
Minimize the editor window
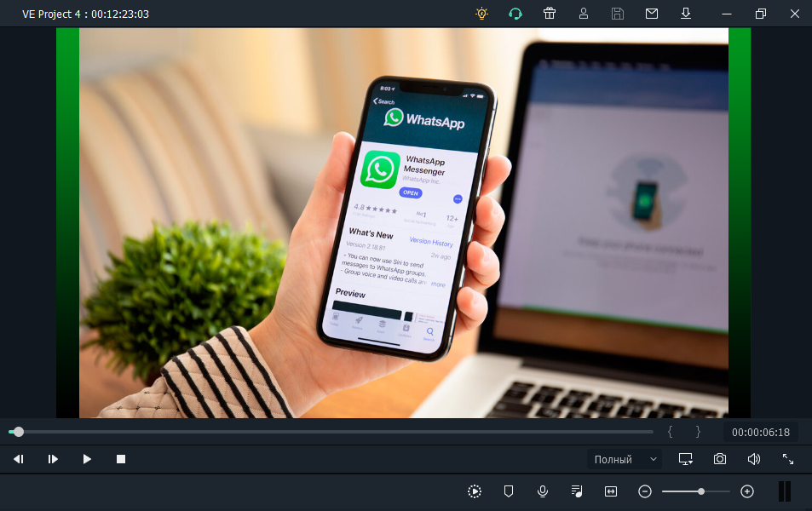[727, 14]
